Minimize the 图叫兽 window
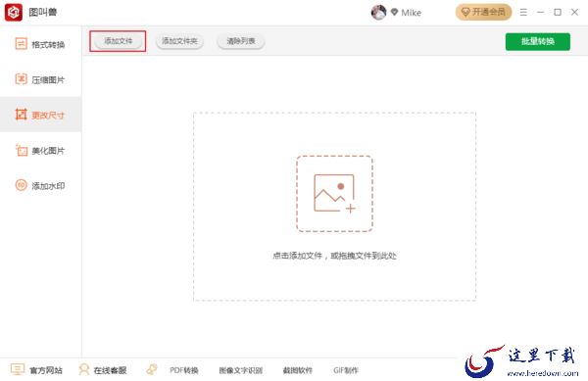Viewport: 588px width, 381px height. pyautogui.click(x=540, y=13)
